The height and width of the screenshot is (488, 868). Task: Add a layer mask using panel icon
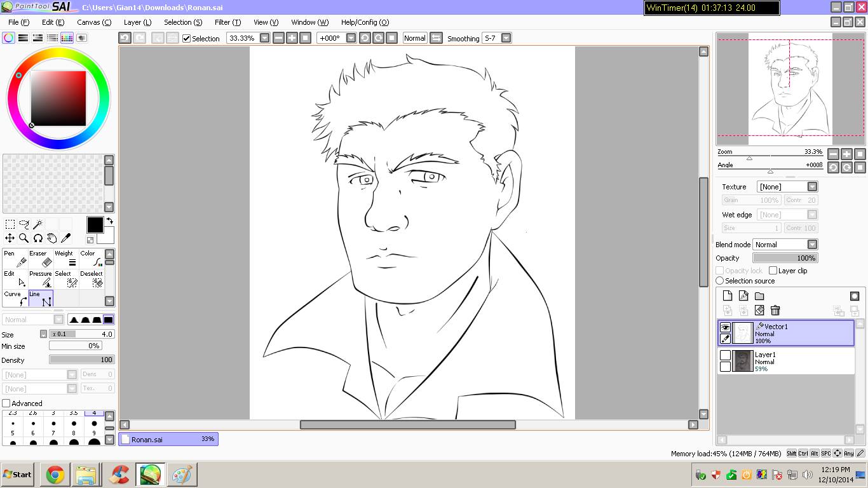point(855,296)
